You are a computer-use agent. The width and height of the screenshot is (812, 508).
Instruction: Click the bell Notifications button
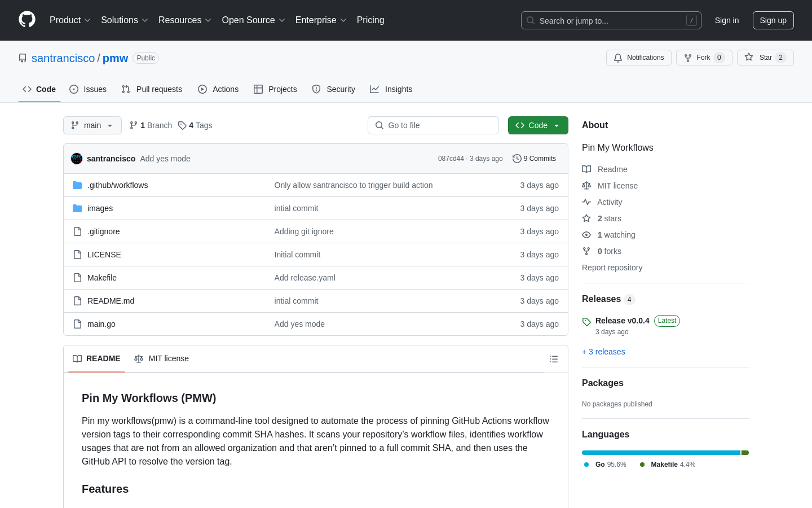pos(639,58)
